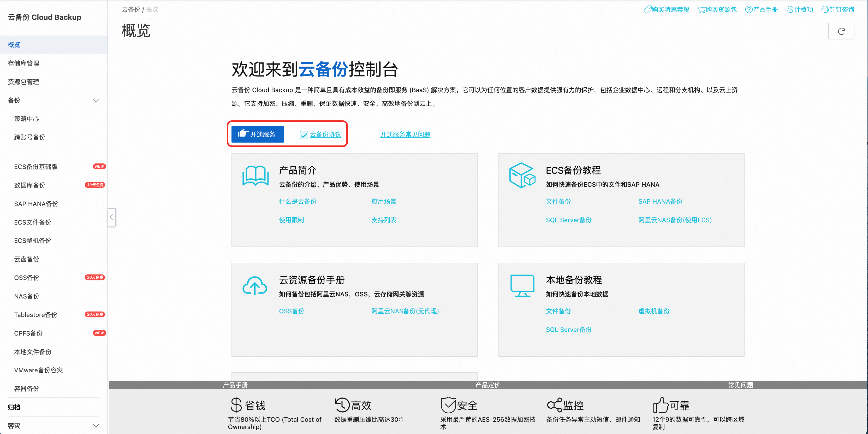Open SQL Server备份 link under 本地备份教程

point(568,330)
